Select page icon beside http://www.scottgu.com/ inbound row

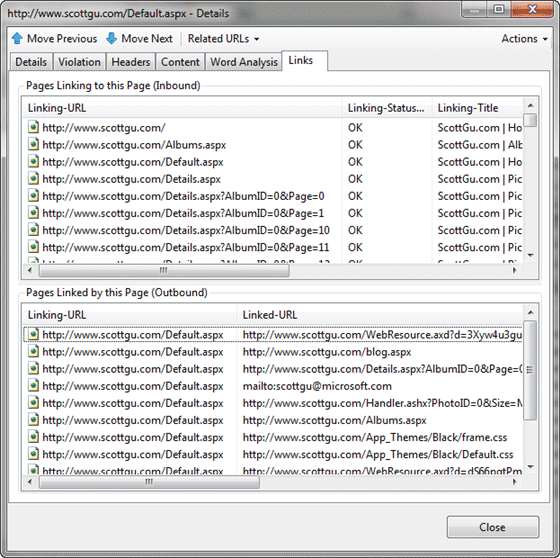point(33,127)
